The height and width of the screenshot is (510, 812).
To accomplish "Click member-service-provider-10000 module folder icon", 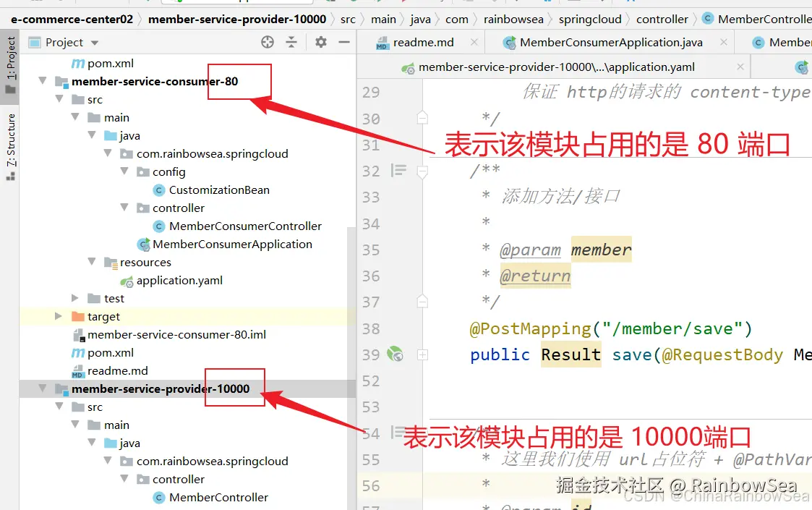I will tap(61, 388).
